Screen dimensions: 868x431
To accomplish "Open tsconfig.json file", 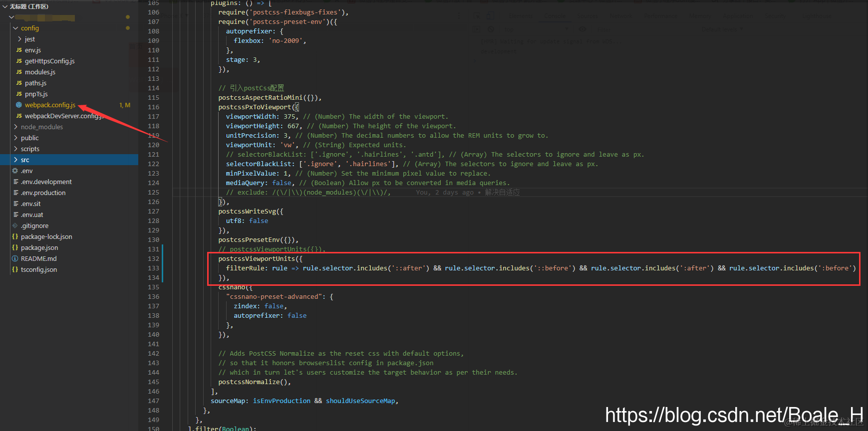I will click(39, 269).
